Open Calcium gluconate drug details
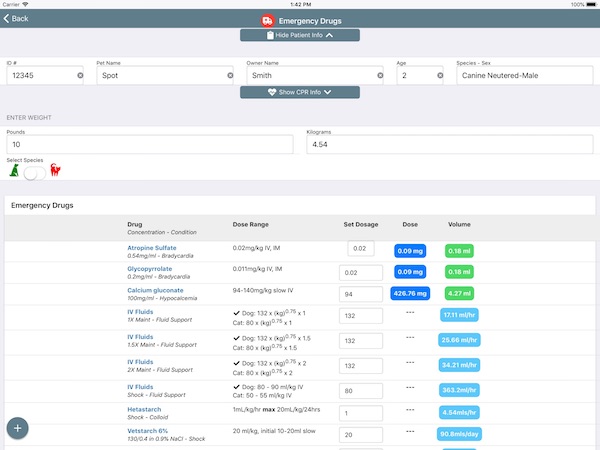This screenshot has height=450, width=600. [155, 290]
